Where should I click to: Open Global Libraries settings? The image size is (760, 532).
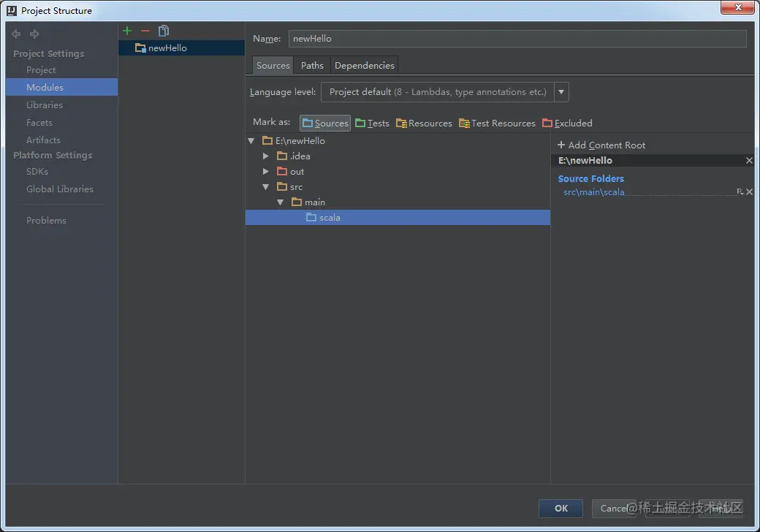[x=60, y=189]
